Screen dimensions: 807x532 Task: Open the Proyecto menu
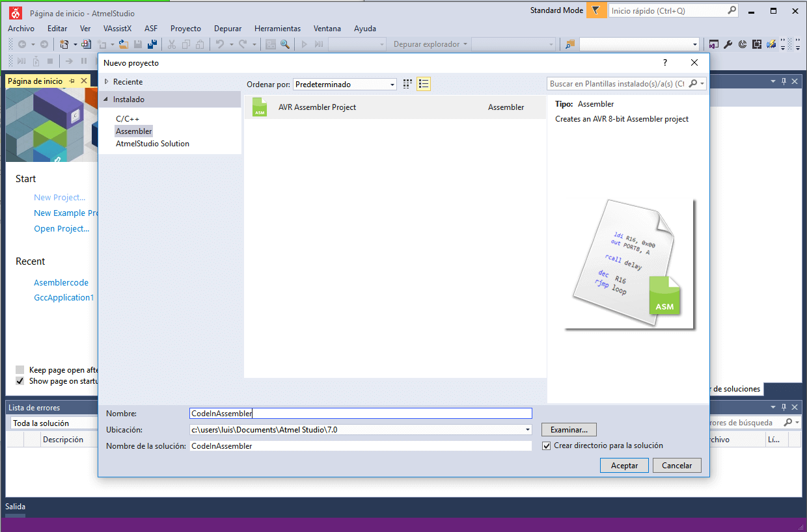[x=185, y=29]
